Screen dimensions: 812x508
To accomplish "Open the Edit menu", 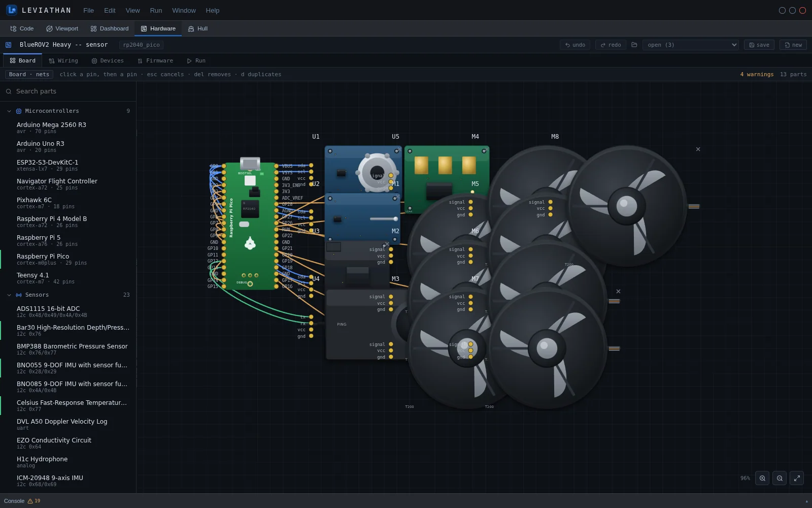I will (110, 10).
